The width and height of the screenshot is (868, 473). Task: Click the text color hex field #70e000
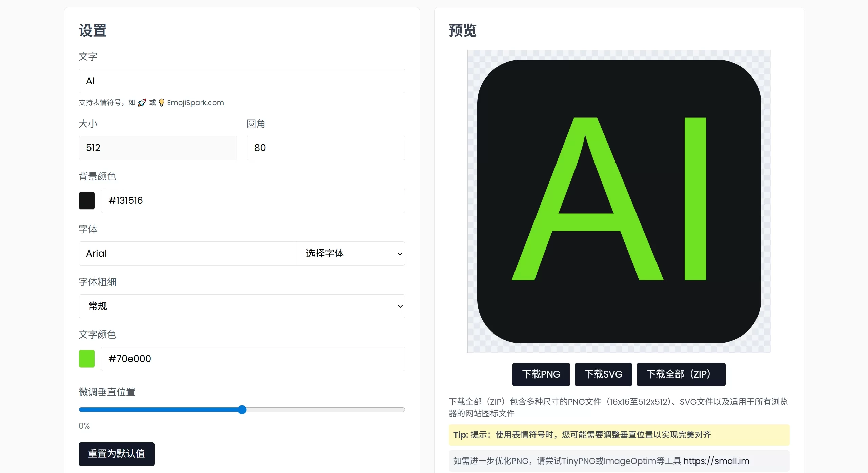tap(253, 359)
